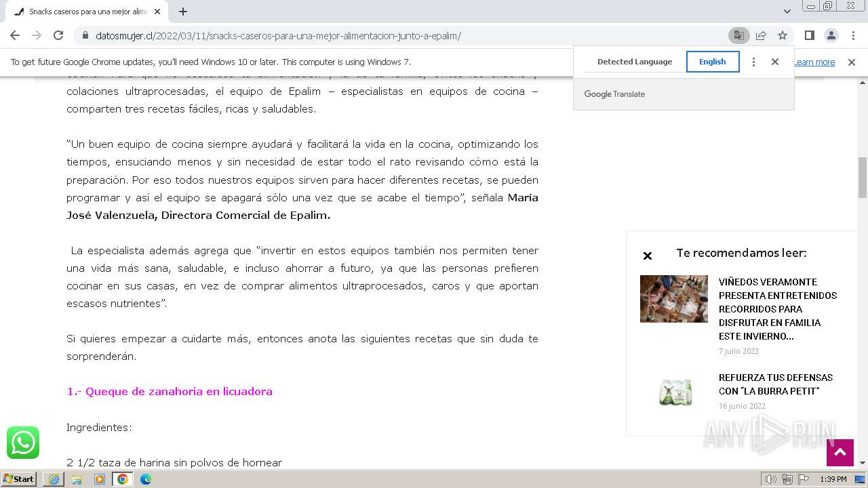Open Chrome's three-dot main menu
Image resolution: width=868 pixels, height=488 pixels.
point(852,35)
